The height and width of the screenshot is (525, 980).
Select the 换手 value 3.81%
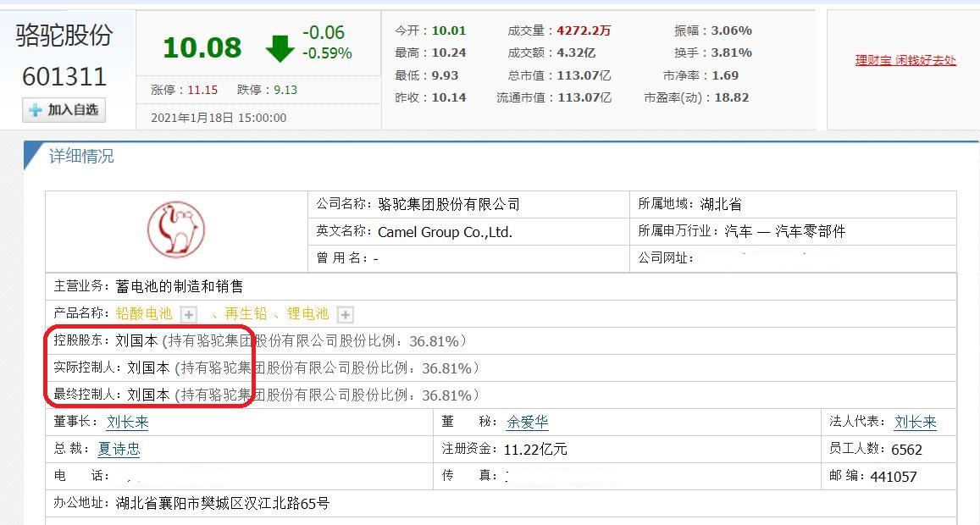pyautogui.click(x=731, y=53)
